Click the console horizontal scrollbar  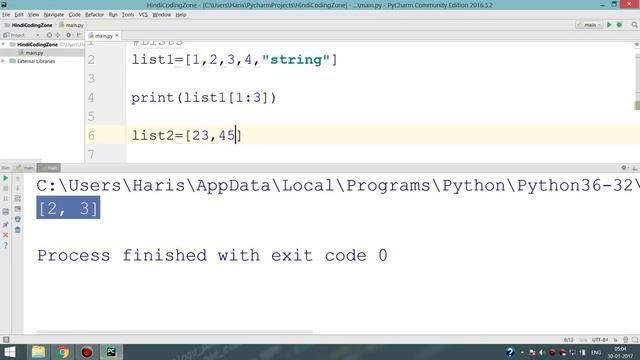pos(174,332)
